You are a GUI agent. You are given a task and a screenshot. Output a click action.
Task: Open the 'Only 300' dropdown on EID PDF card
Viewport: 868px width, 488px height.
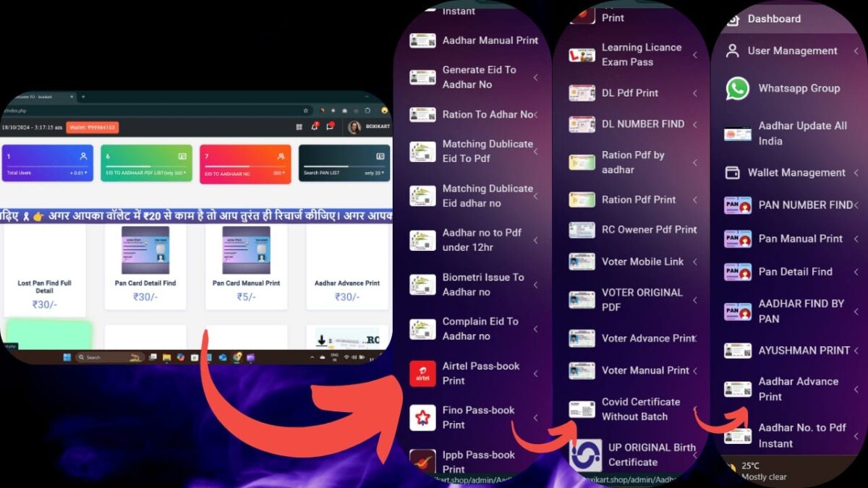pos(174,173)
